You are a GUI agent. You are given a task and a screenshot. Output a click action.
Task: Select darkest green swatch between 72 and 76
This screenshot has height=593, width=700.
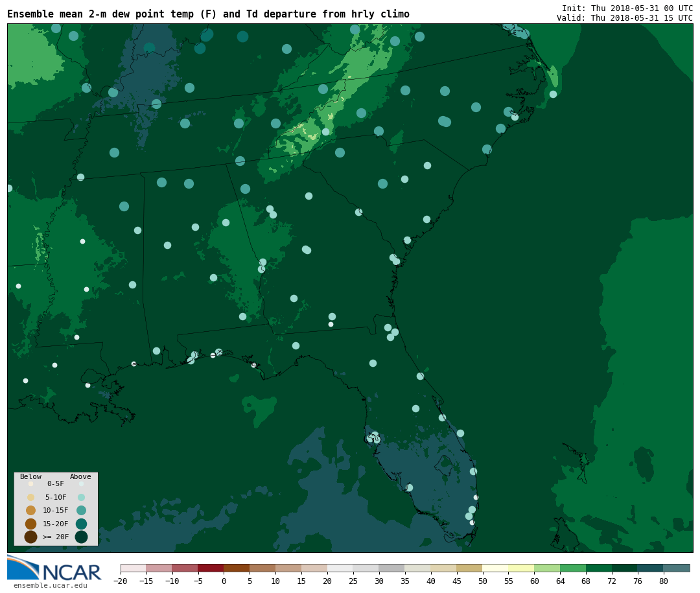625,568
